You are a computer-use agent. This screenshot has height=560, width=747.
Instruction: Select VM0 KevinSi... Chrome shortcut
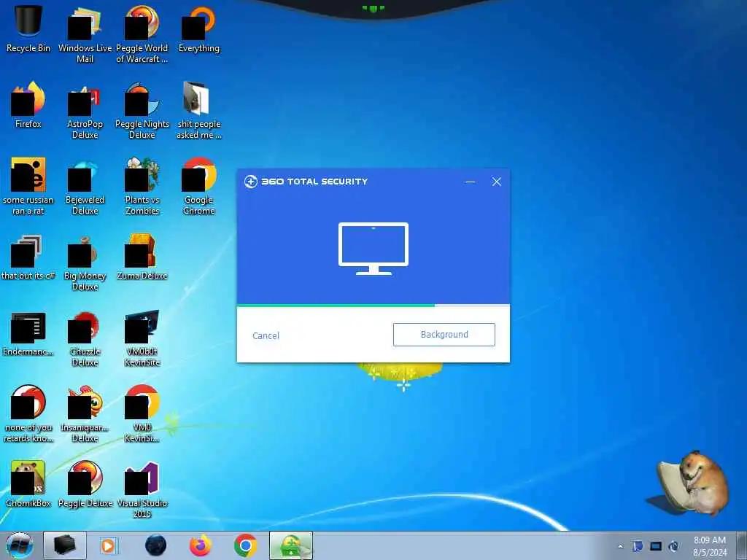[142, 413]
